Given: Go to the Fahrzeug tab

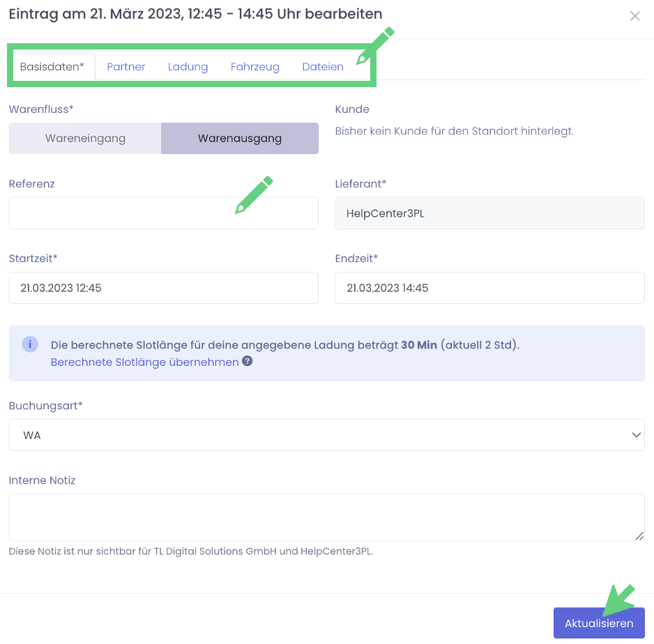Looking at the screenshot, I should click(254, 67).
